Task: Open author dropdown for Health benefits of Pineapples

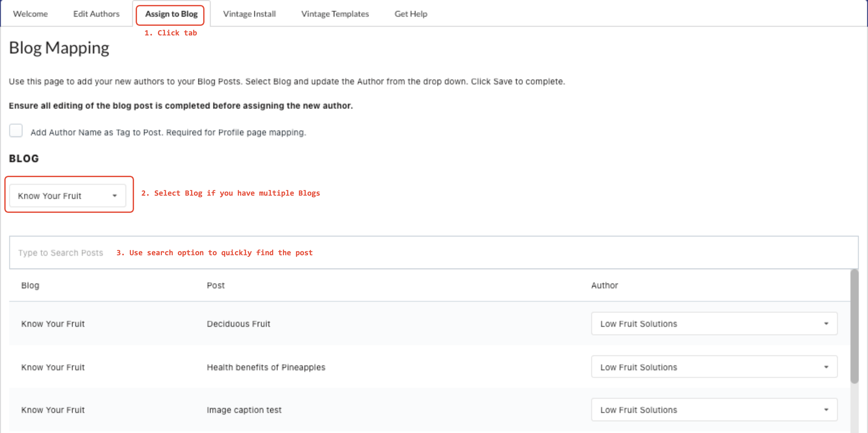Action: pos(714,367)
